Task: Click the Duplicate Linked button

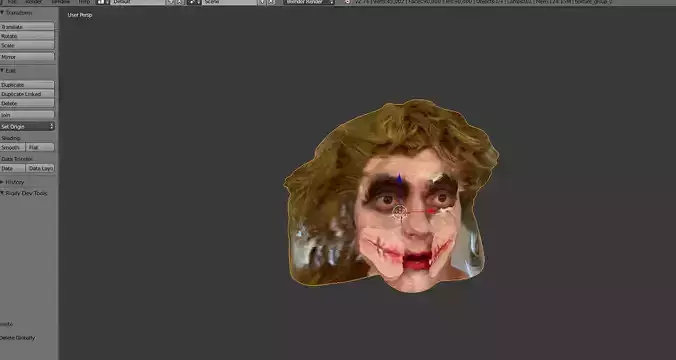Action: click(27, 94)
